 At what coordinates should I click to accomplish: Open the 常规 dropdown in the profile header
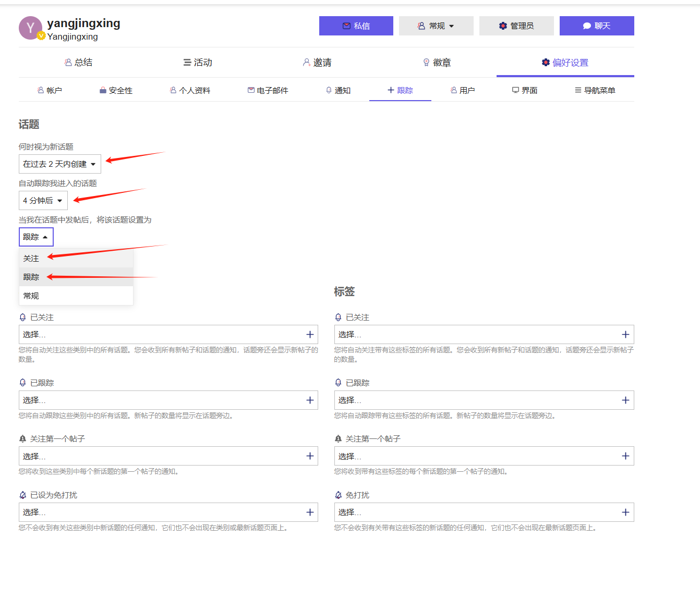[436, 26]
